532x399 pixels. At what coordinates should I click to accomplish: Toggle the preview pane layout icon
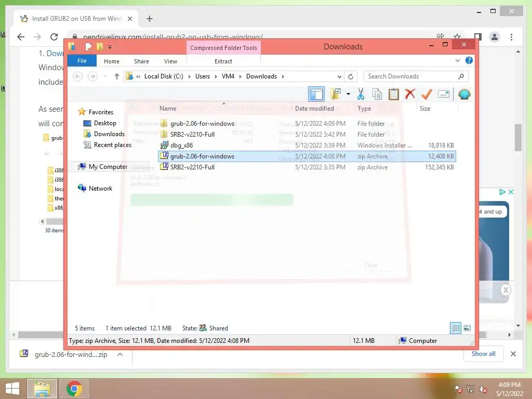point(316,94)
